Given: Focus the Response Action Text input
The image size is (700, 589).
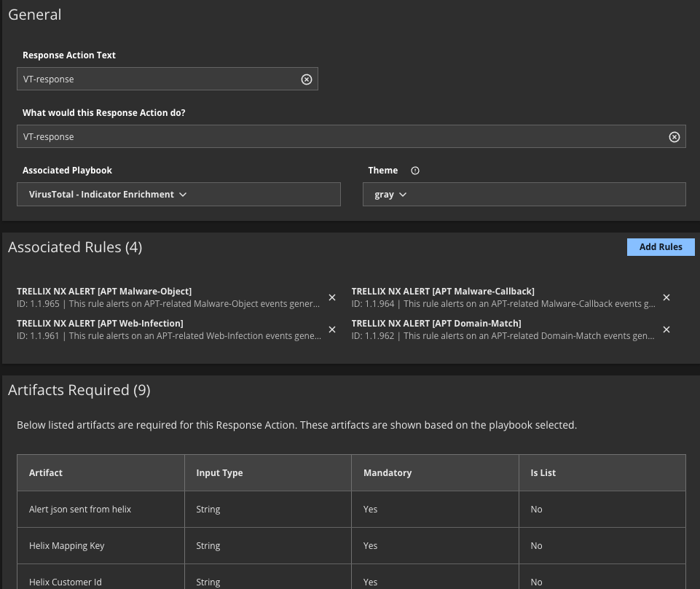Looking at the screenshot, I should (x=168, y=79).
